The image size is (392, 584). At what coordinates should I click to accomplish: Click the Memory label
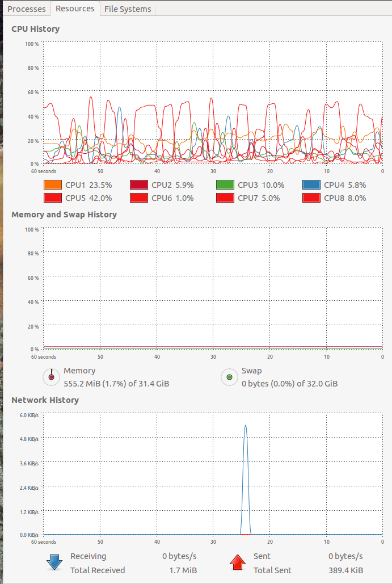click(x=79, y=371)
